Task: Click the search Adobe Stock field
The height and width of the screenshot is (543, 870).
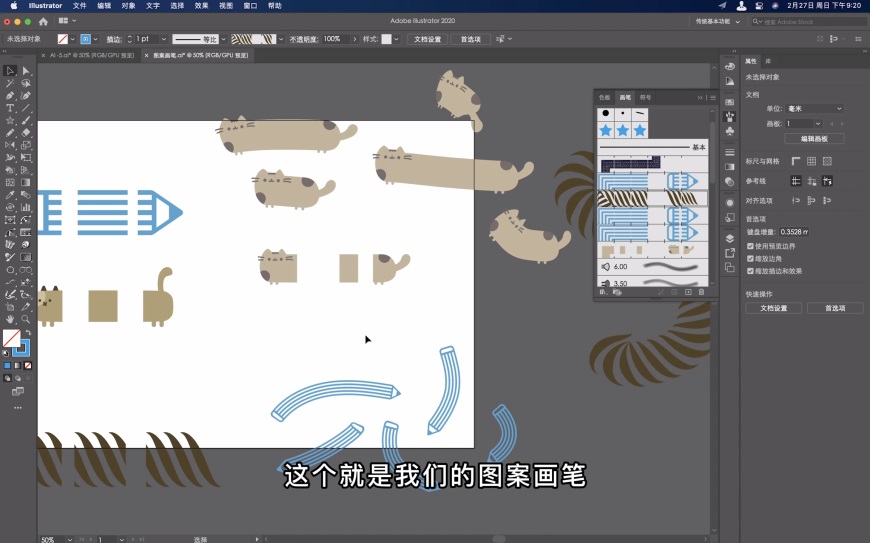Action: (808, 22)
